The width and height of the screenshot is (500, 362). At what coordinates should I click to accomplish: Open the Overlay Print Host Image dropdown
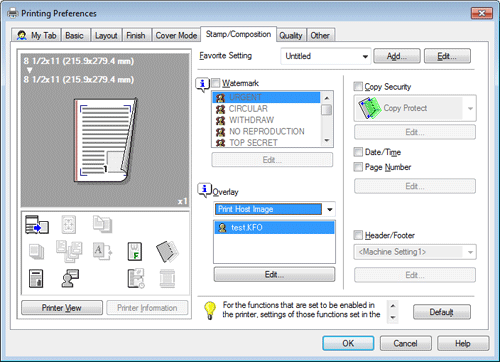click(274, 209)
